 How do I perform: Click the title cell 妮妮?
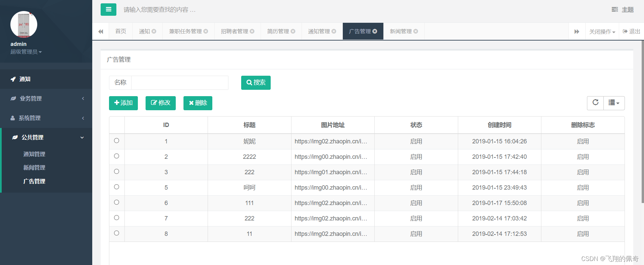pyautogui.click(x=250, y=141)
